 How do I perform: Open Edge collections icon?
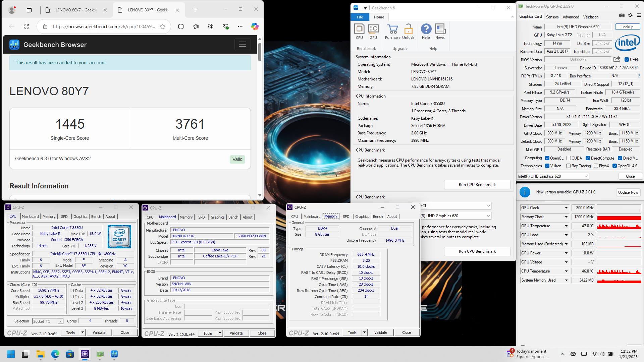point(211,26)
